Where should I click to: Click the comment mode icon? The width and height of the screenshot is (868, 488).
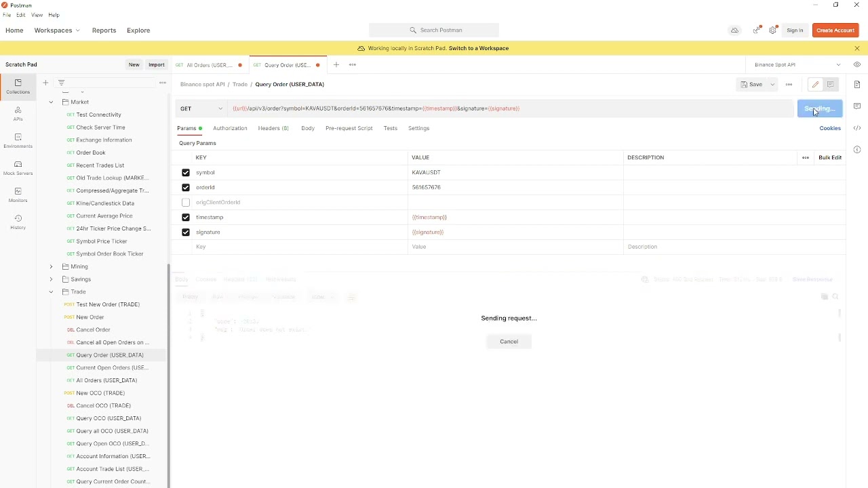[x=831, y=85]
